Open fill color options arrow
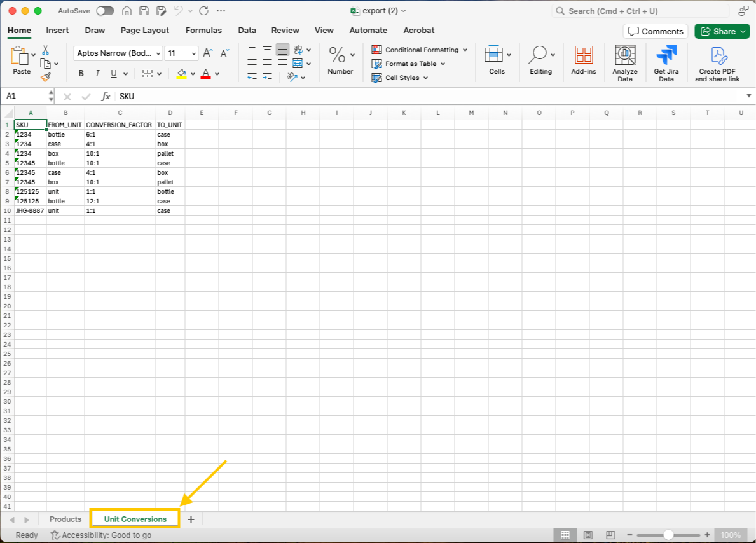The width and height of the screenshot is (756, 543). (193, 74)
